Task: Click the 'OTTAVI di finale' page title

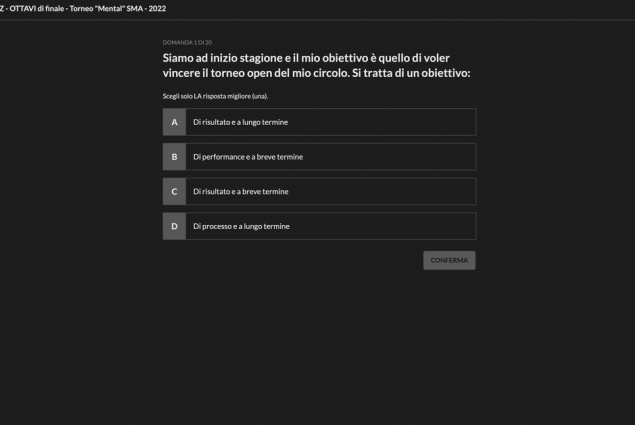Action: [36, 8]
